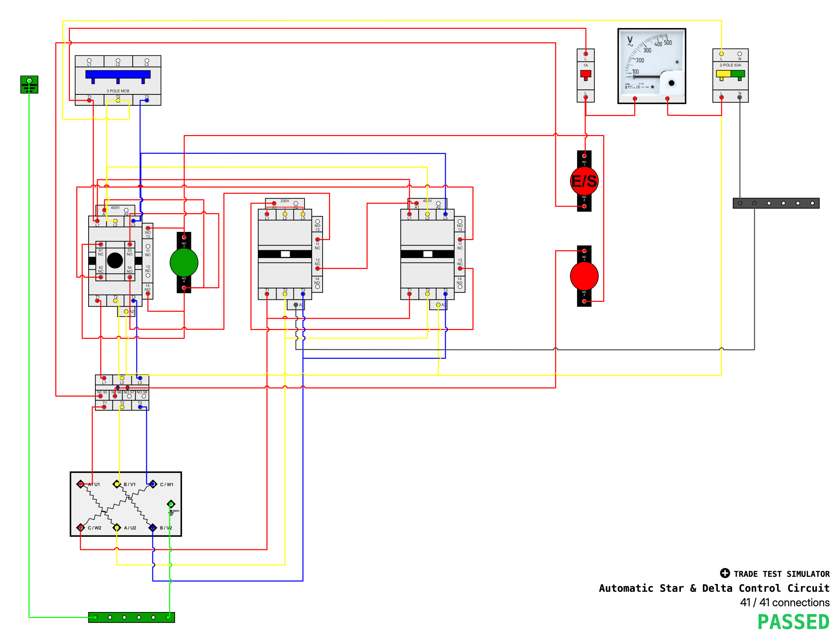Click the analog voltmeter dial
Viewport: 840px width, 643px height.
click(651, 66)
